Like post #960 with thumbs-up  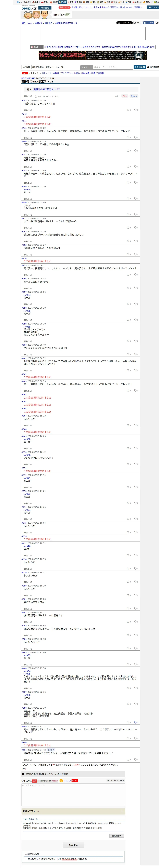pyautogui.click(x=128, y=354)
